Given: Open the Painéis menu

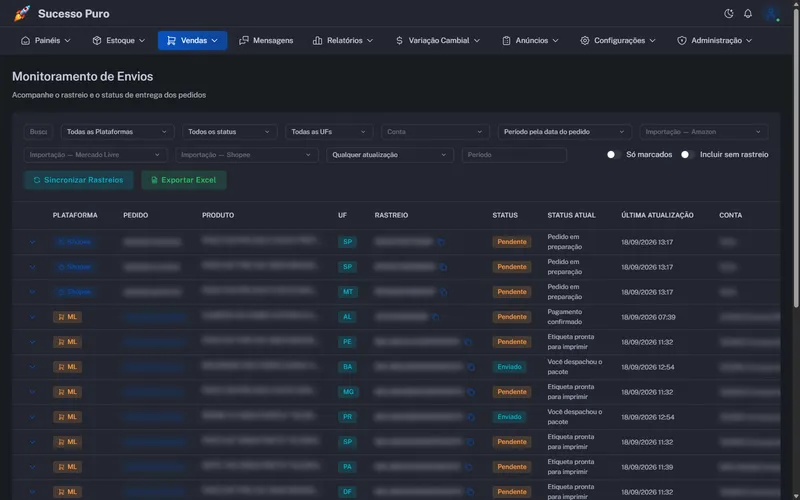Looking at the screenshot, I should click(x=45, y=40).
